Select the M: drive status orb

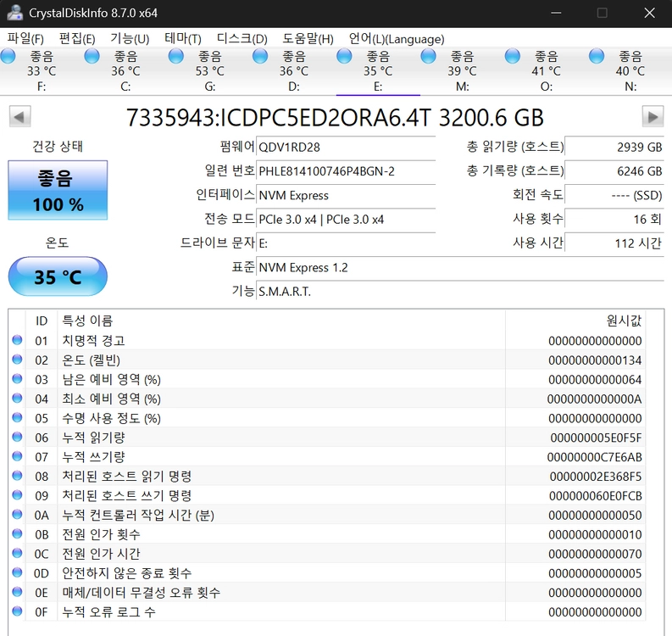click(x=428, y=56)
